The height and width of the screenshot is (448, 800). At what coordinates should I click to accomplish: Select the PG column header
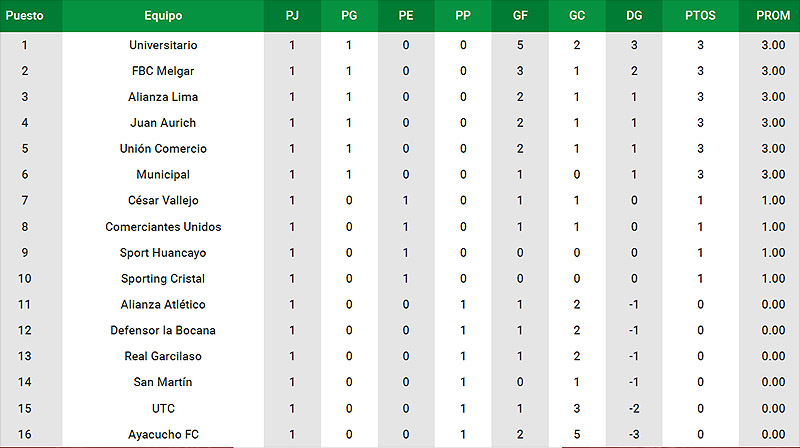pos(349,16)
